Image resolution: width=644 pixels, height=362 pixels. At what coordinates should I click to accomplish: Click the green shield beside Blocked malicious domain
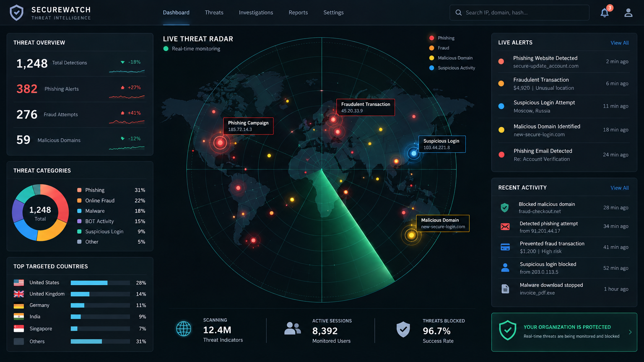505,207
